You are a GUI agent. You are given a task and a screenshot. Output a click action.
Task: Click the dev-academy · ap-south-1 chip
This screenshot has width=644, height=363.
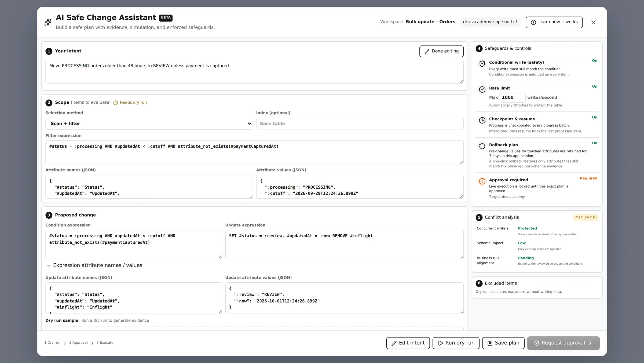(x=490, y=22)
